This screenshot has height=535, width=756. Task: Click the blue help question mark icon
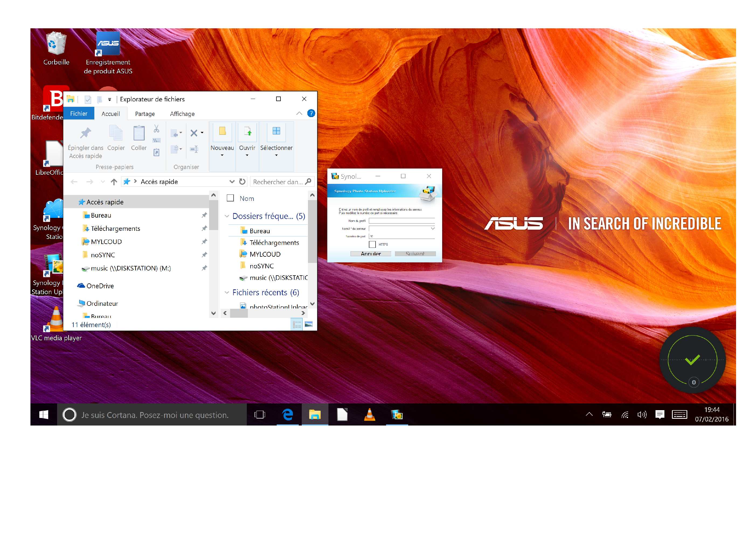coord(311,114)
